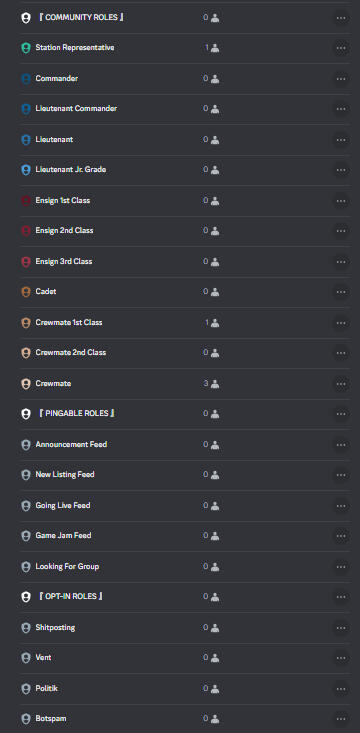Viewport: 360px width, 733px height.
Task: Open the Going Live Feed role
Action: pos(185,506)
